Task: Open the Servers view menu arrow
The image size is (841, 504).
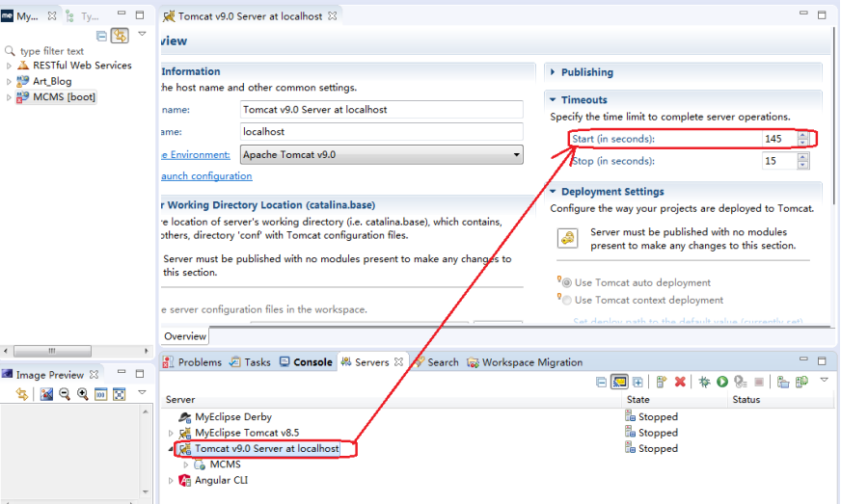Action: pyautogui.click(x=825, y=380)
